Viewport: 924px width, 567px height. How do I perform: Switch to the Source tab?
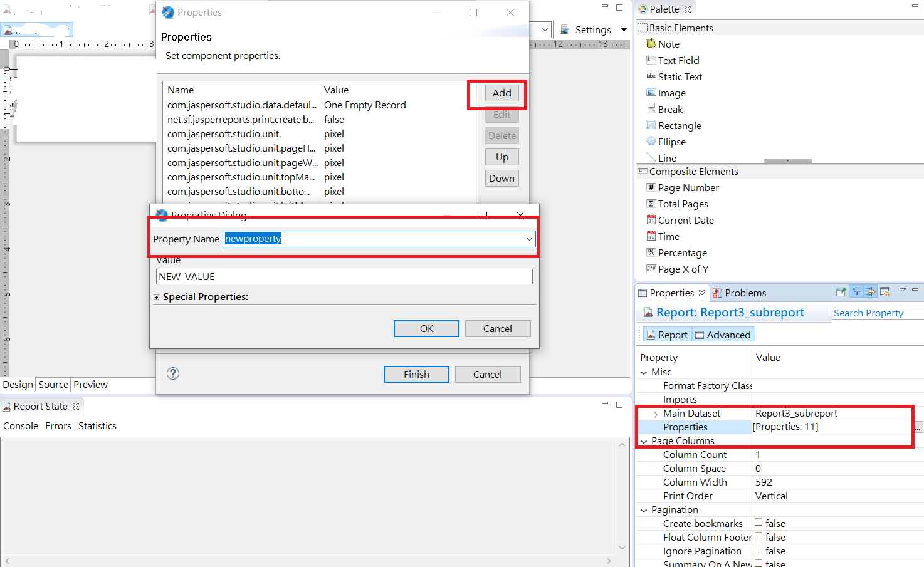coord(53,384)
